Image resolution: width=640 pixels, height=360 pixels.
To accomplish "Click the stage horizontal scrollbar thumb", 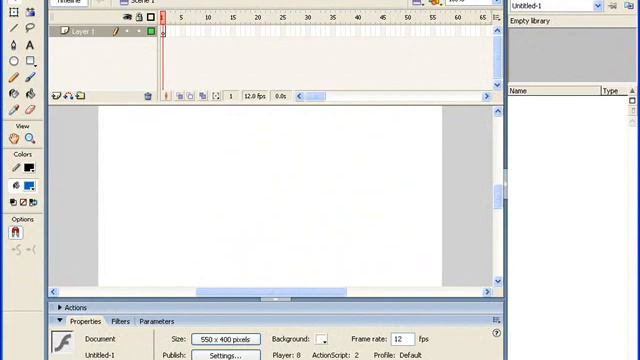I will [271, 292].
